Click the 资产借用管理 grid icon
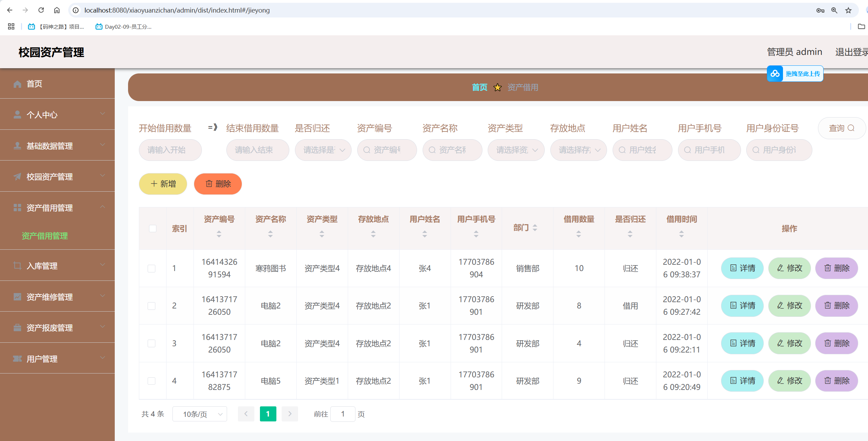Image resolution: width=868 pixels, height=441 pixels. click(17, 208)
